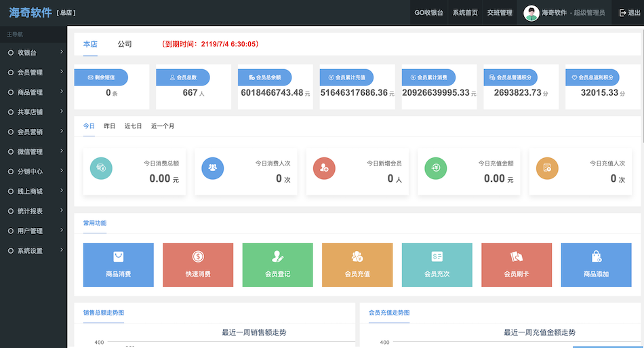Select the 今日 time range tab

[x=89, y=126]
